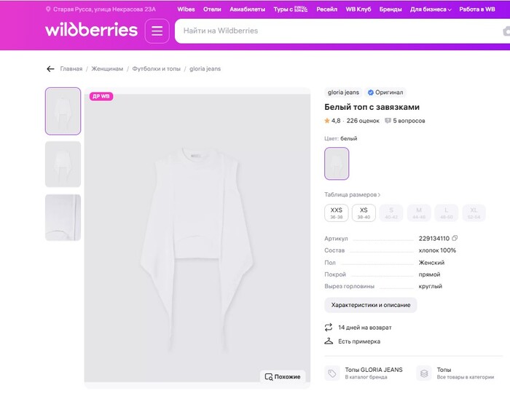The width and height of the screenshot is (510, 420).
Task: Open the 5 questions link
Action: tap(405, 121)
